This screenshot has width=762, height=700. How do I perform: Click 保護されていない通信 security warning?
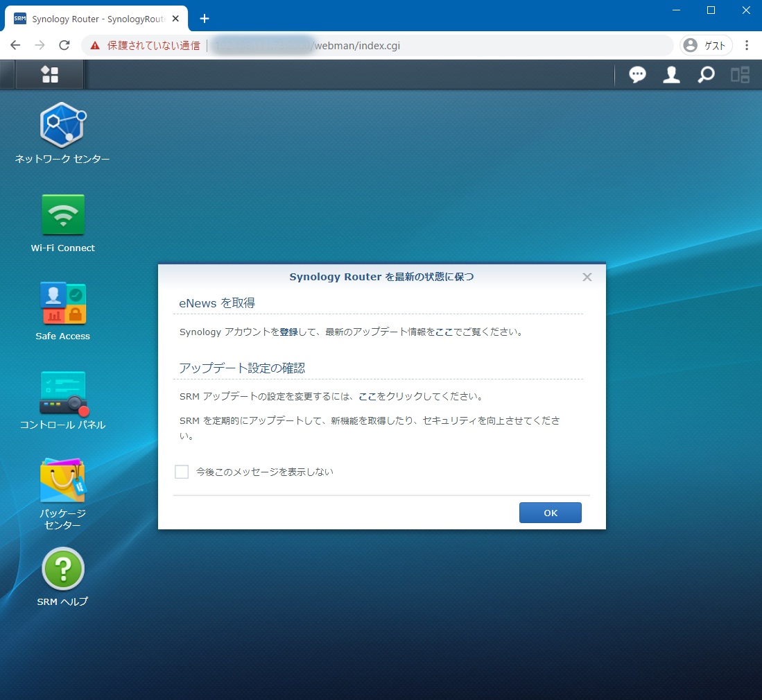pos(145,46)
